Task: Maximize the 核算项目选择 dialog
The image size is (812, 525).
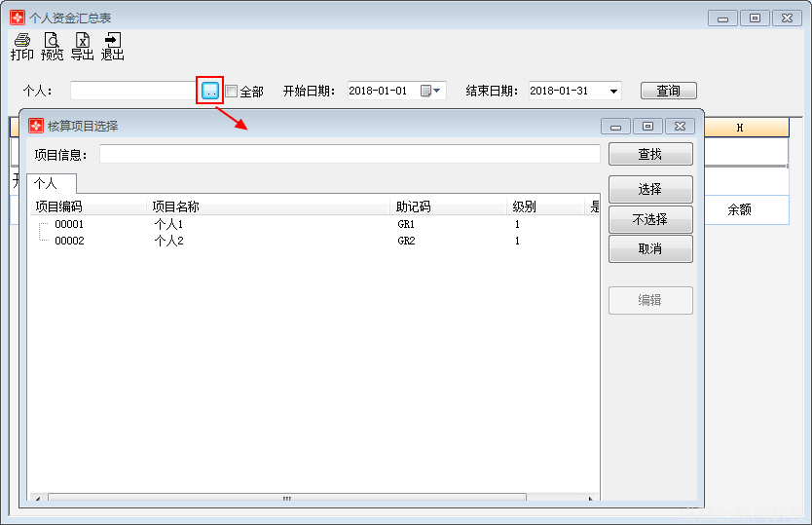Action: (x=647, y=126)
